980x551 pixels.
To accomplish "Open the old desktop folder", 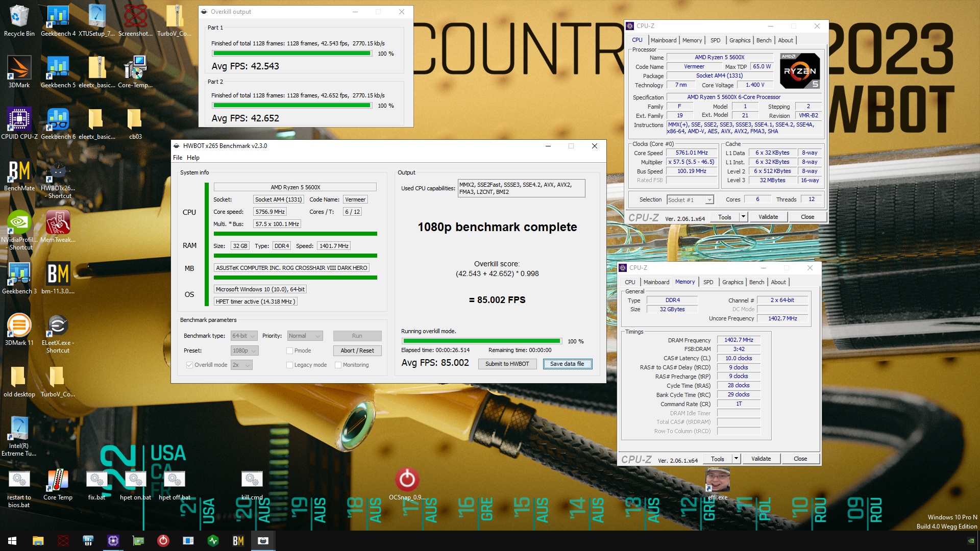I will click(19, 381).
